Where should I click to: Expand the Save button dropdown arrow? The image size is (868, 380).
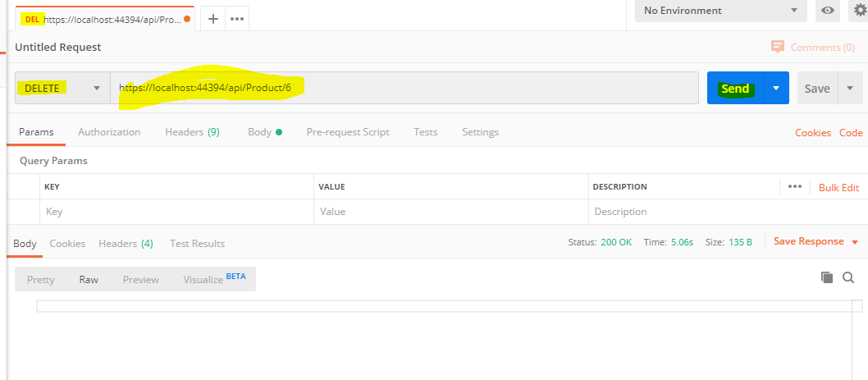[850, 88]
